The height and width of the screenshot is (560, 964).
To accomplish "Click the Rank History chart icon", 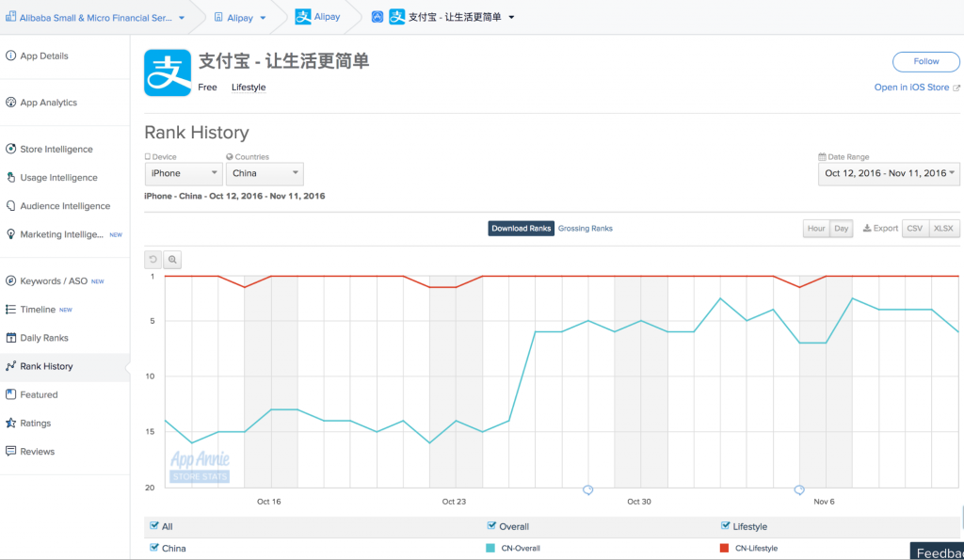I will [10, 366].
